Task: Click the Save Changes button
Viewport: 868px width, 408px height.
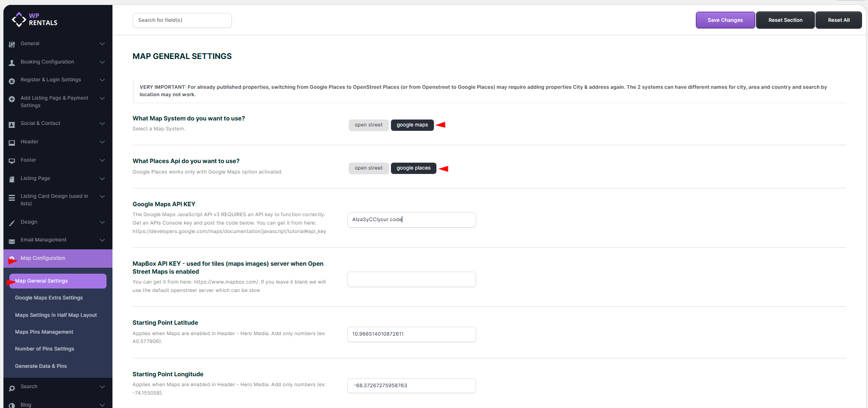Action: pyautogui.click(x=725, y=20)
